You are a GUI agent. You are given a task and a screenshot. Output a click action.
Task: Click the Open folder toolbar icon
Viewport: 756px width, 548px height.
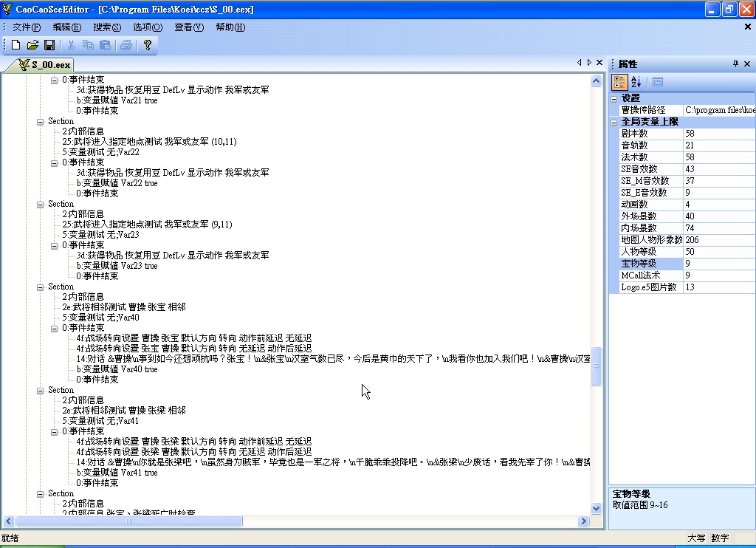coord(32,45)
